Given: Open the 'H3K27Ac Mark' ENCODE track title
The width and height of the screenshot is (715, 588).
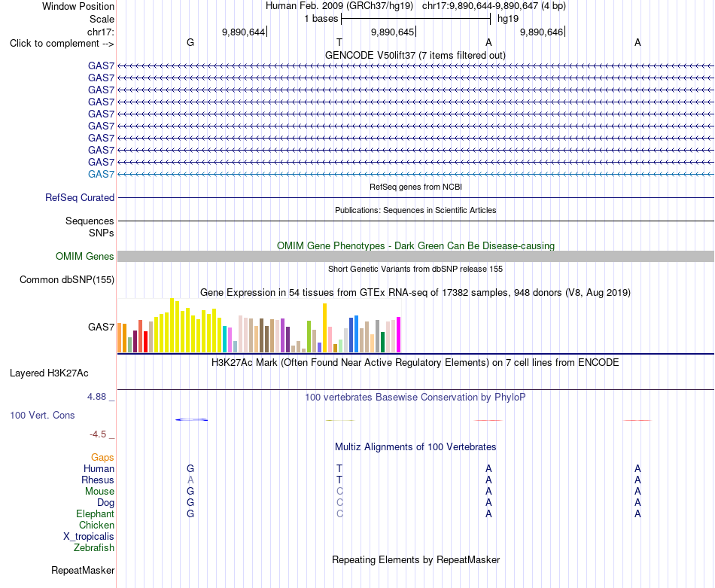Looking at the screenshot, I should pyautogui.click(x=415, y=363).
